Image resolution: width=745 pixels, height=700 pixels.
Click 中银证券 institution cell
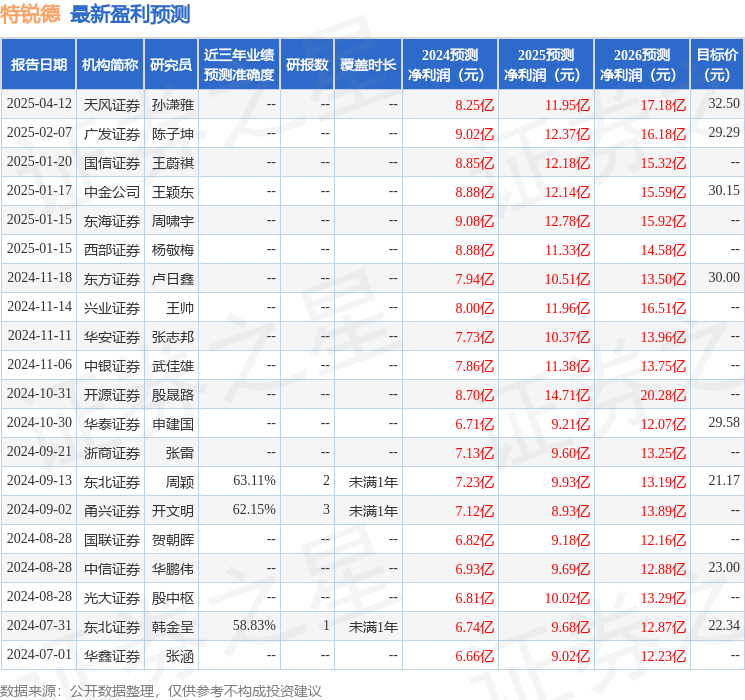[112, 365]
